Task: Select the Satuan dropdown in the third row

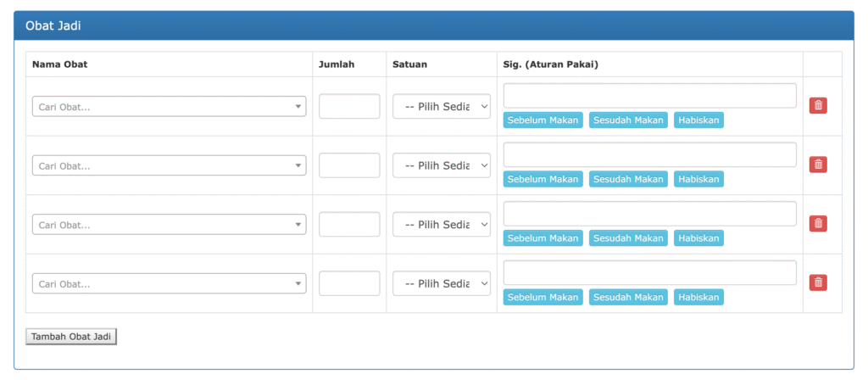Action: tap(441, 225)
